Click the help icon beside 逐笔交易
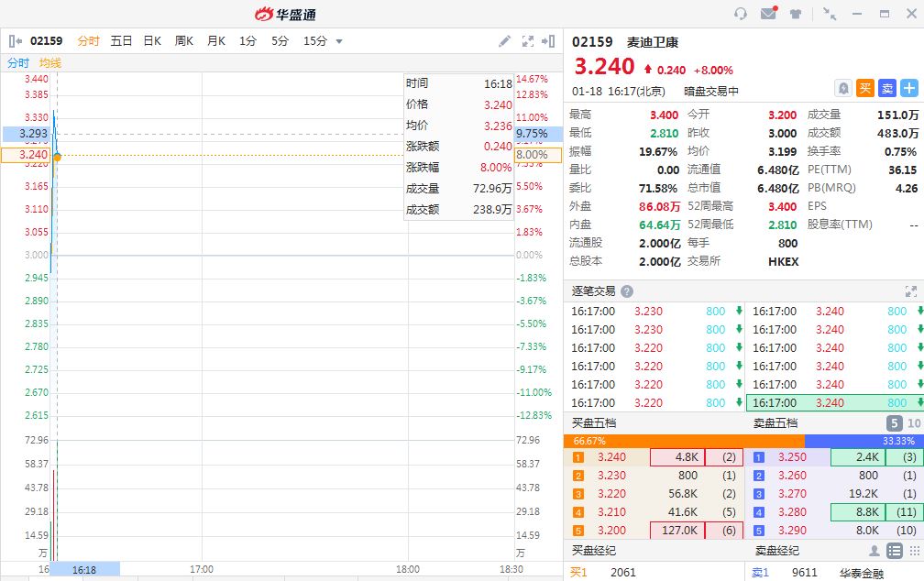The width and height of the screenshot is (924, 581). pos(627,291)
